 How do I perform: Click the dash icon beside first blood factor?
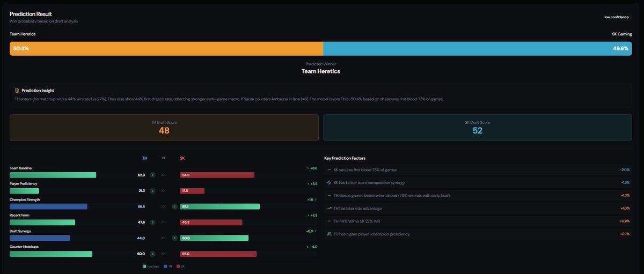click(x=329, y=170)
